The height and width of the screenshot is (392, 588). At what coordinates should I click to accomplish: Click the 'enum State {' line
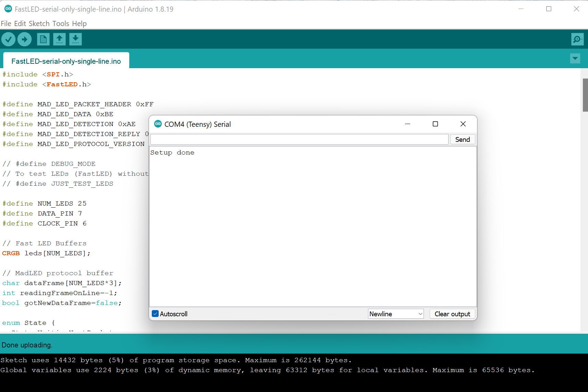tap(28, 323)
